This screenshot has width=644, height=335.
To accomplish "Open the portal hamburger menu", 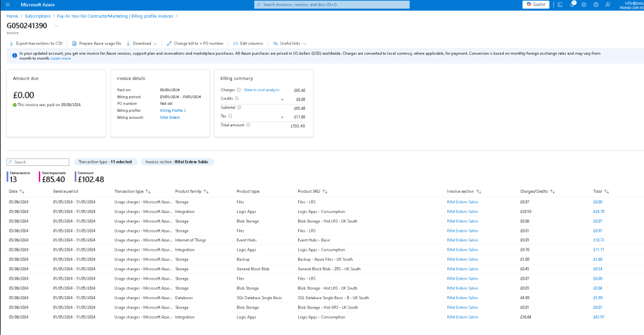I will click(x=8, y=4).
